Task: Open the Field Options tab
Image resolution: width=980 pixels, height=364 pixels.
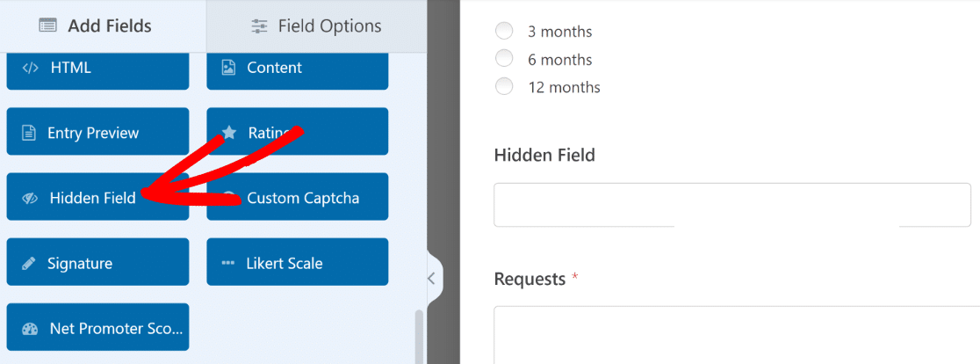Action: [x=316, y=26]
